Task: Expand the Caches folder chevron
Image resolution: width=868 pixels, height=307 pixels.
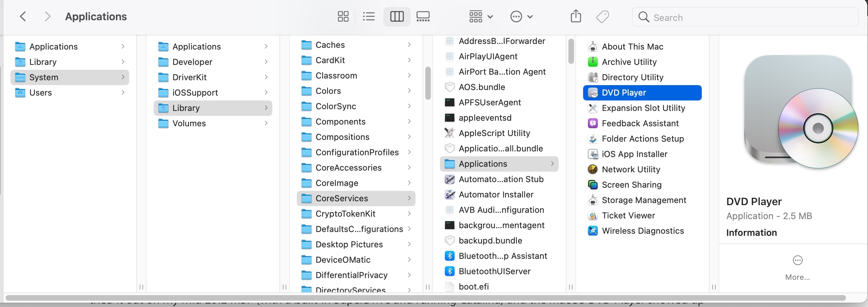Action: pos(409,45)
